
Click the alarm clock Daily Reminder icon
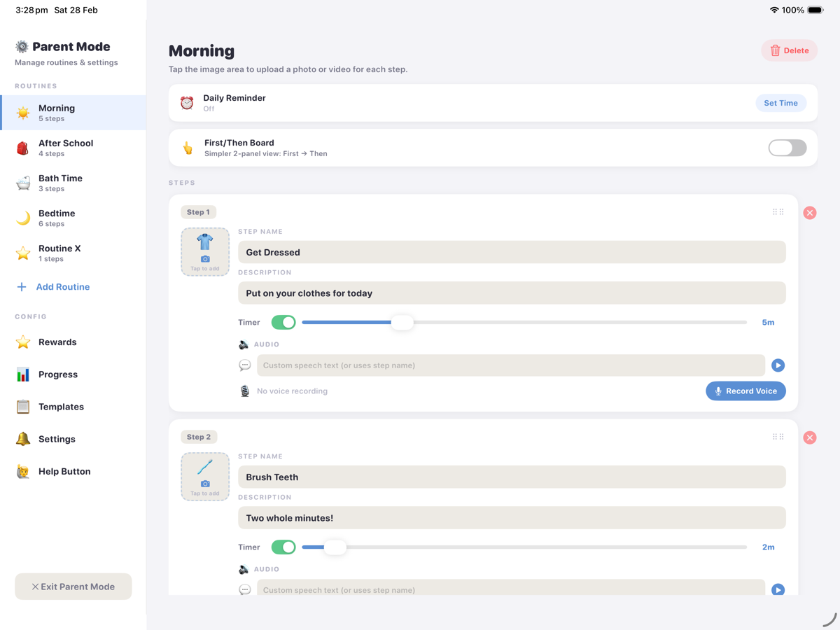click(x=187, y=103)
